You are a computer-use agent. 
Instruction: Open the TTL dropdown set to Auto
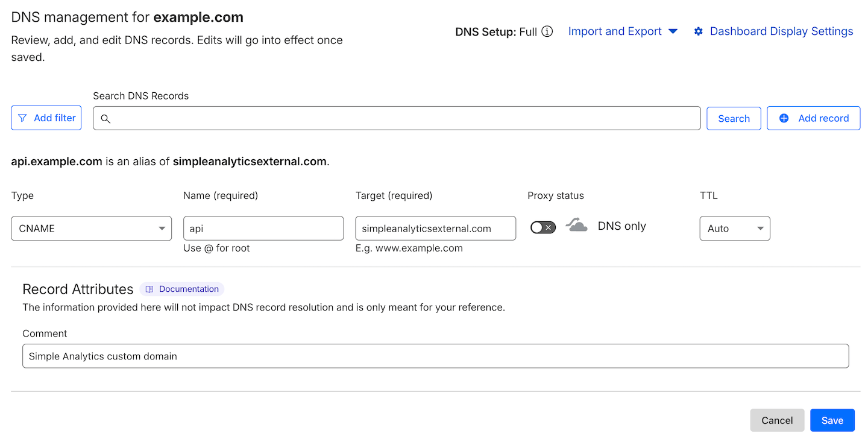[x=735, y=228]
